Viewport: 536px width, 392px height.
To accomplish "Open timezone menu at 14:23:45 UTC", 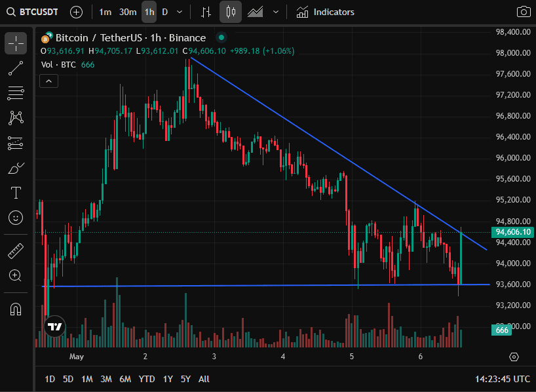I will pos(503,379).
